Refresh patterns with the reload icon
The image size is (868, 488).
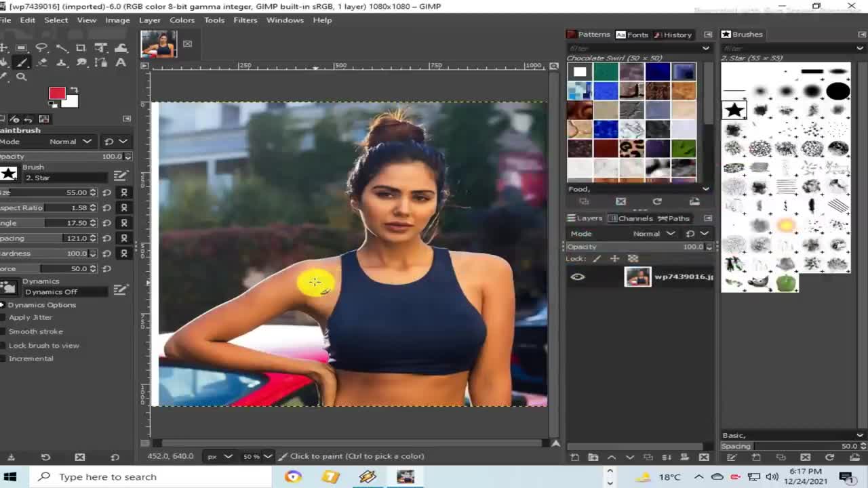657,201
